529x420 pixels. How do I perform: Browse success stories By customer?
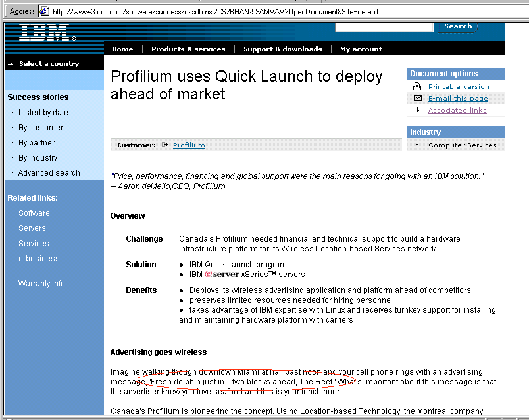click(x=41, y=128)
